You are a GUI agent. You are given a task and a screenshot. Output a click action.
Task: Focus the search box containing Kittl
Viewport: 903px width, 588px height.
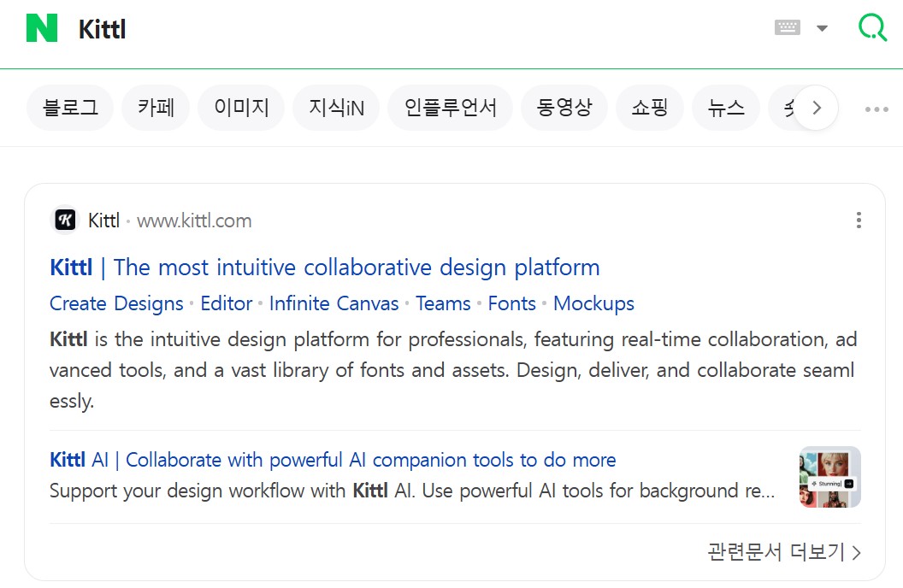coord(415,29)
